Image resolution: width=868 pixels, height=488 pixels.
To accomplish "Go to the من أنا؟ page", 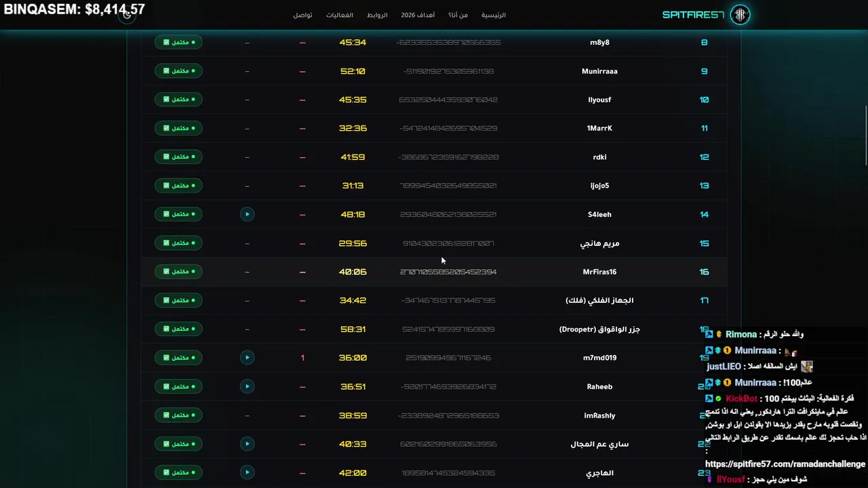I will pyautogui.click(x=458, y=15).
